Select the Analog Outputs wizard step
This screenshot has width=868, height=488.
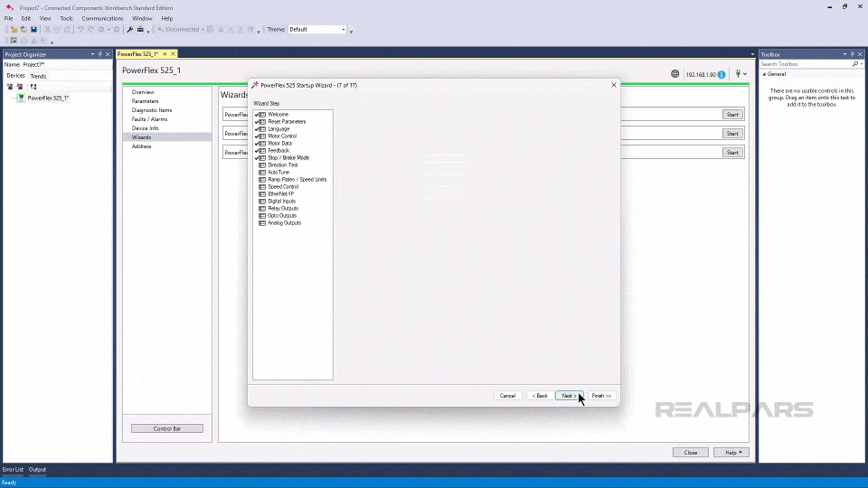[284, 222]
